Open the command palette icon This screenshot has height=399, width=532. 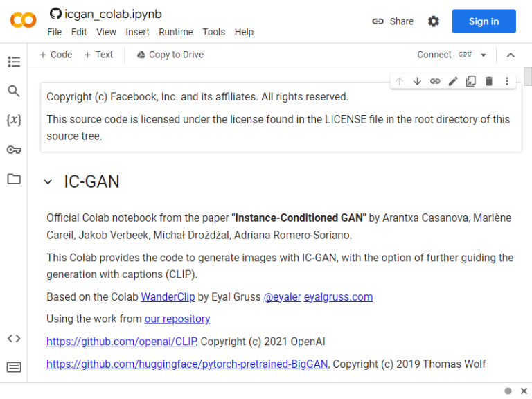[x=14, y=367]
